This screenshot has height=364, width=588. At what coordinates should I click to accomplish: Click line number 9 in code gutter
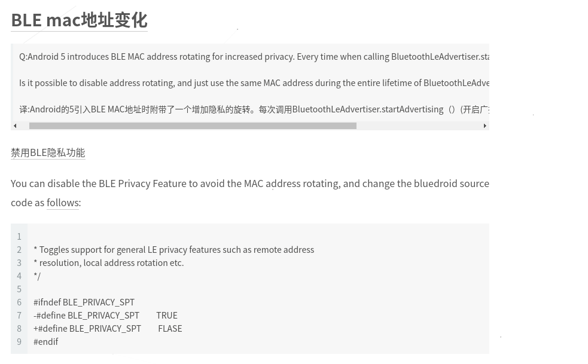[19, 341]
